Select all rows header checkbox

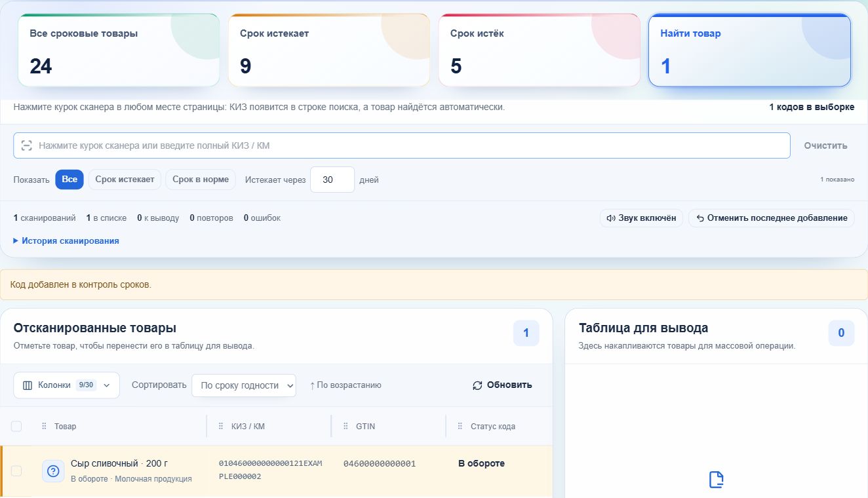[x=16, y=427]
